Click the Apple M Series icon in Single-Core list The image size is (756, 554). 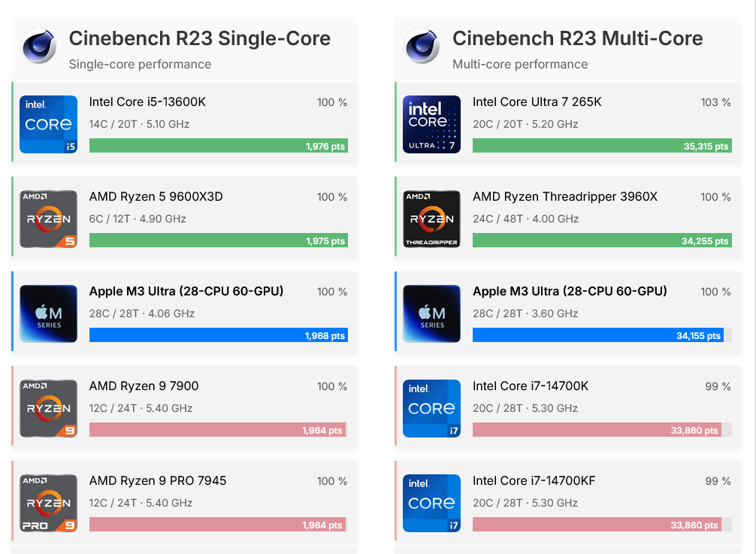48,313
